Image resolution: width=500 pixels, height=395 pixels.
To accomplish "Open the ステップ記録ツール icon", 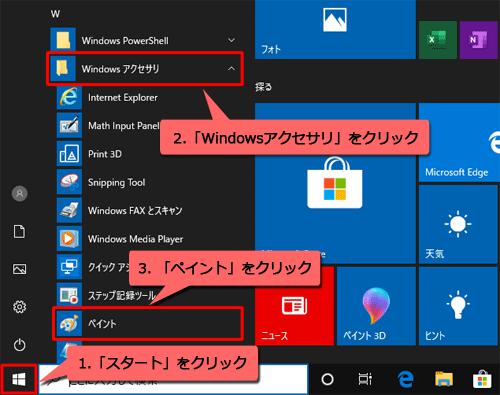I will (69, 295).
